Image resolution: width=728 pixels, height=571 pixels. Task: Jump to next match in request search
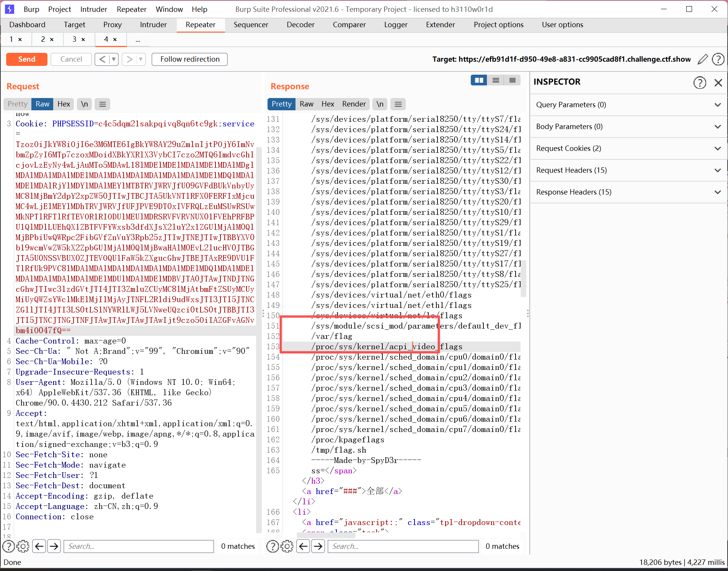[54, 546]
